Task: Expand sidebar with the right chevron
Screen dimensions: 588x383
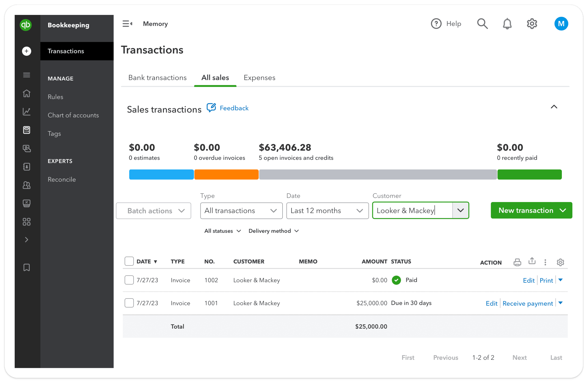Action: [26, 240]
